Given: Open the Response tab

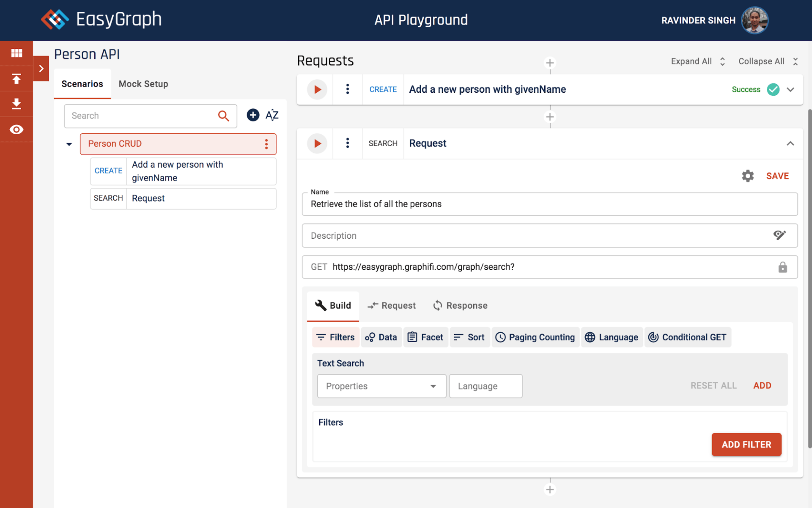Looking at the screenshot, I should coord(460,306).
